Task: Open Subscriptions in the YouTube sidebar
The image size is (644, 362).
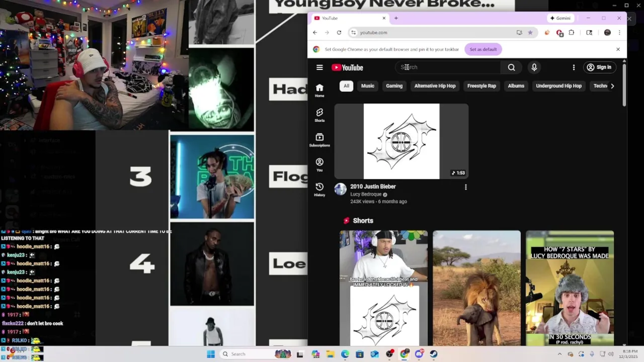Action: point(319,140)
